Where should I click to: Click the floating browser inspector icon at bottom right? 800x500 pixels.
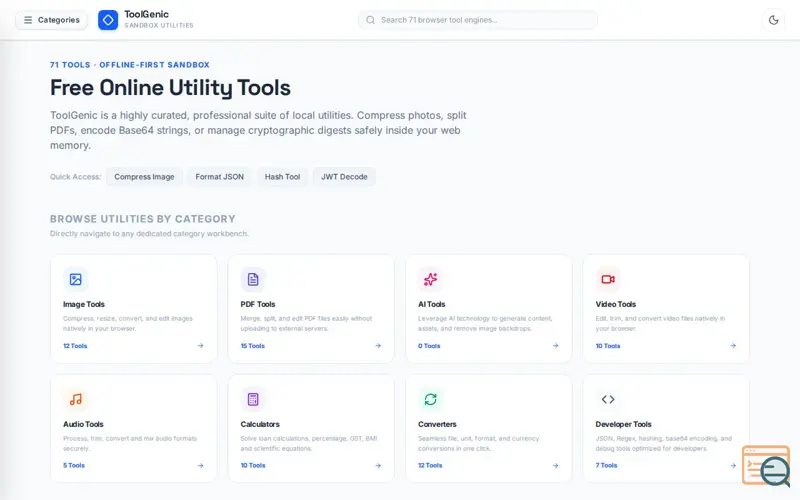click(x=766, y=466)
